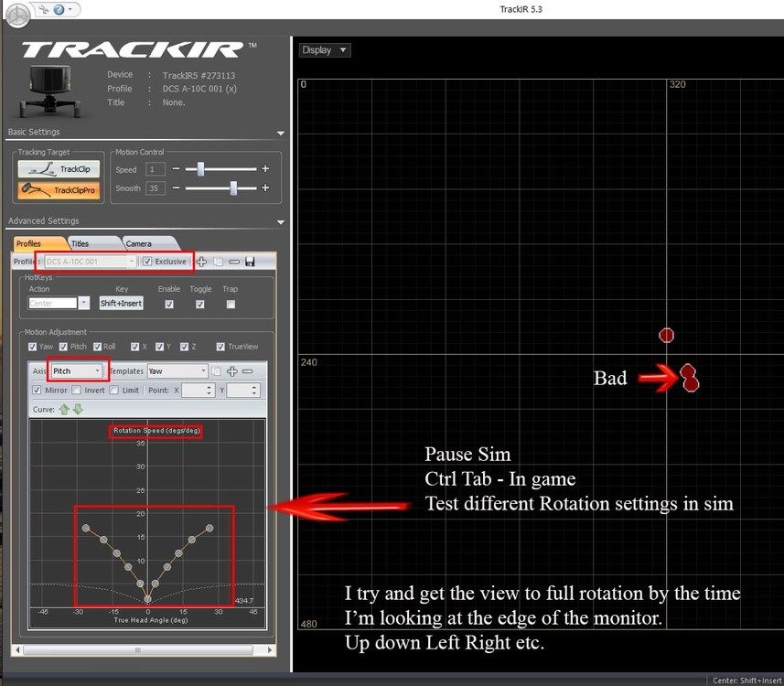Uncheck the Pitch motion checkbox
The width and height of the screenshot is (784, 686).
[63, 347]
